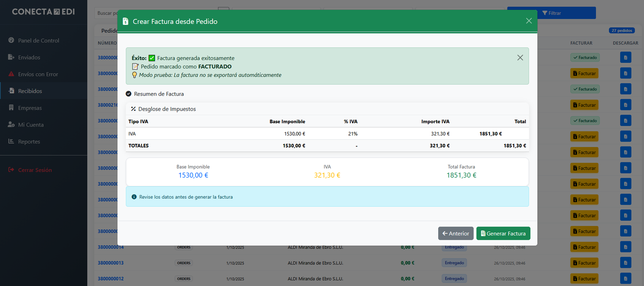Open the Mi Cuenta user icon

[x=11, y=124]
